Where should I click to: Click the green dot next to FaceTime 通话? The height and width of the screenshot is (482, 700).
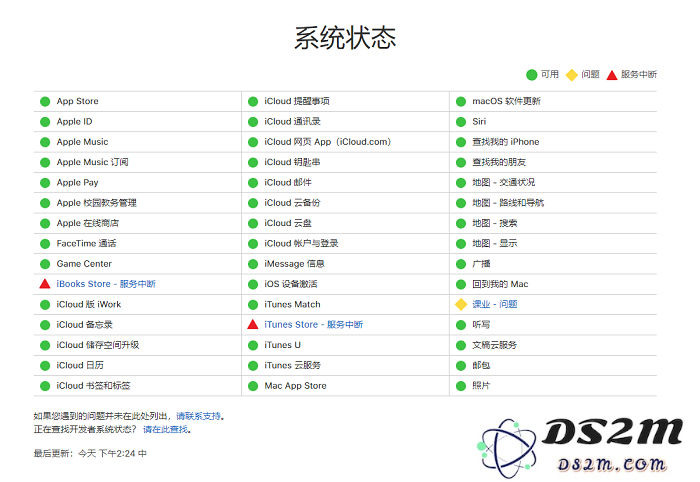coord(45,244)
